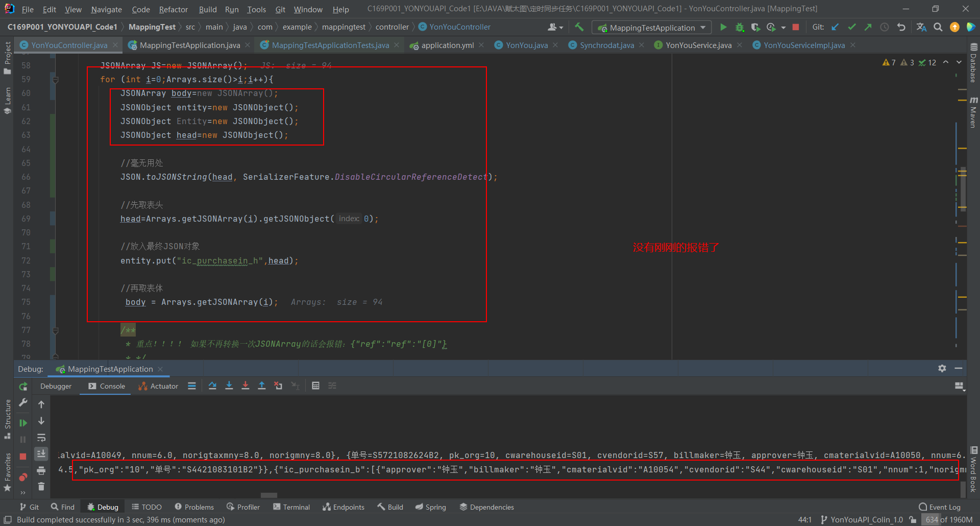Run MappingTestApplication with the green play icon
The image size is (980, 526).
[723, 27]
